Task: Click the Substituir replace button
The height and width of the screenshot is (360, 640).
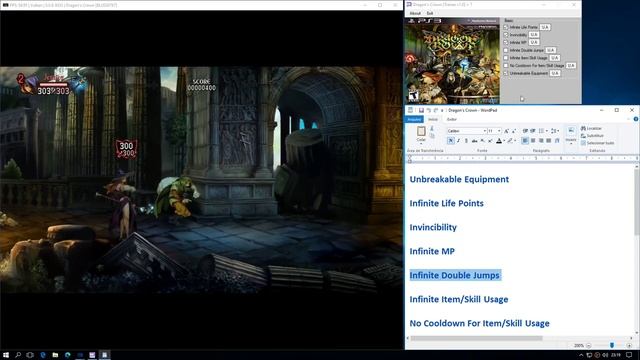Action: tap(592, 136)
